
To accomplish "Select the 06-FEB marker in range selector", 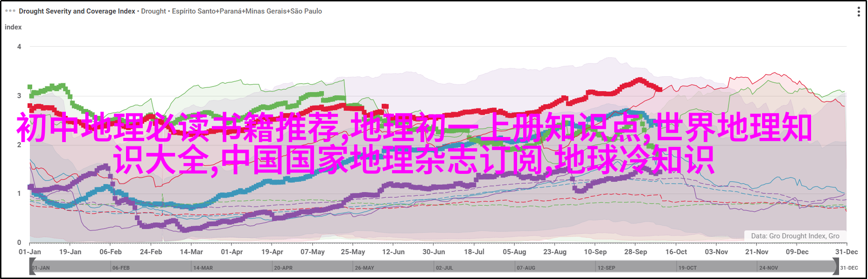I will 121,268.
